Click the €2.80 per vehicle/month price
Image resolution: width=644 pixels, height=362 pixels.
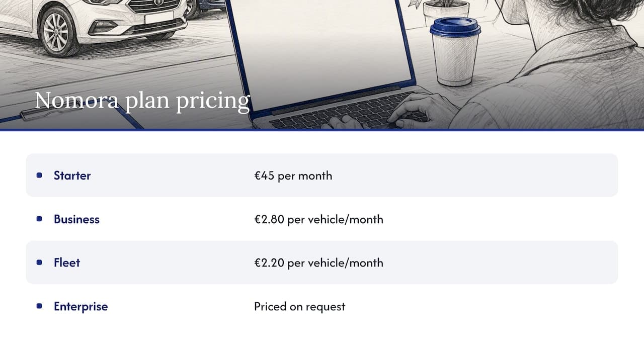coord(318,219)
